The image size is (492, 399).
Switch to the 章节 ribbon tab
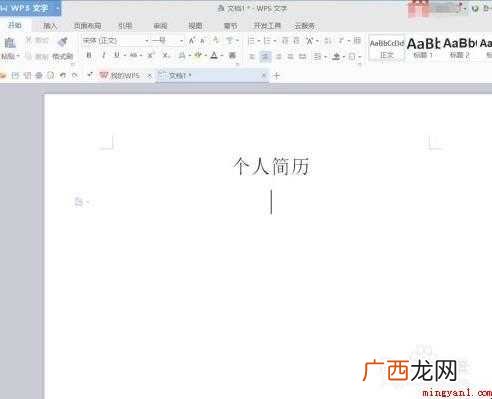coord(231,26)
